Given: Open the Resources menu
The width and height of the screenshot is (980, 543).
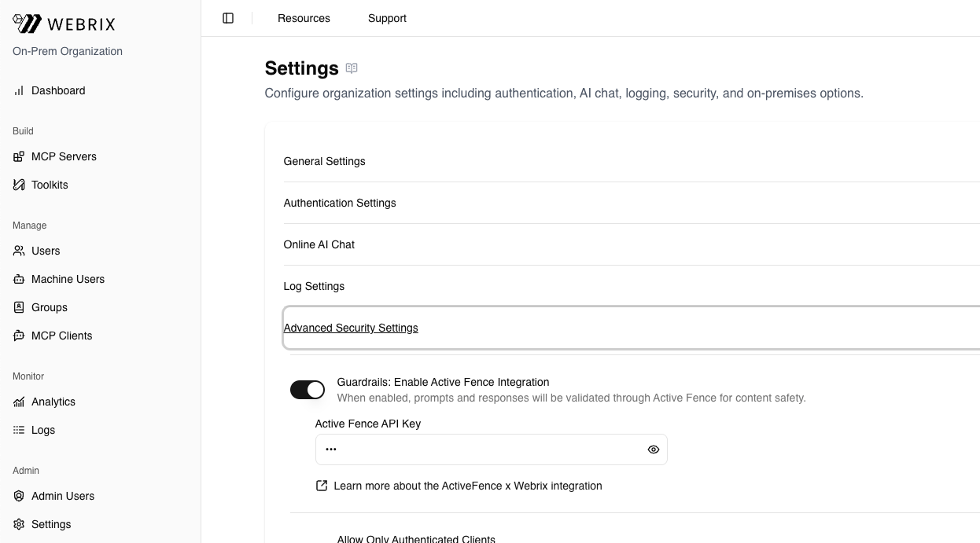Looking at the screenshot, I should pos(304,18).
